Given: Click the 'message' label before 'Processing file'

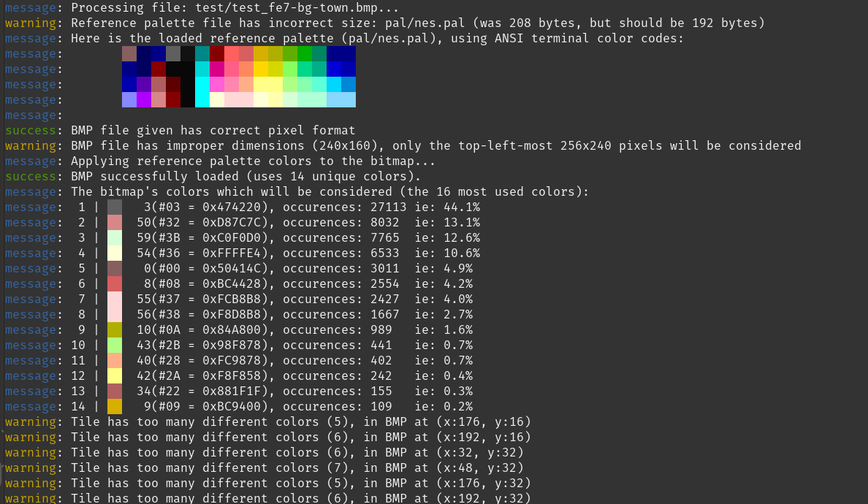Looking at the screenshot, I should [31, 8].
